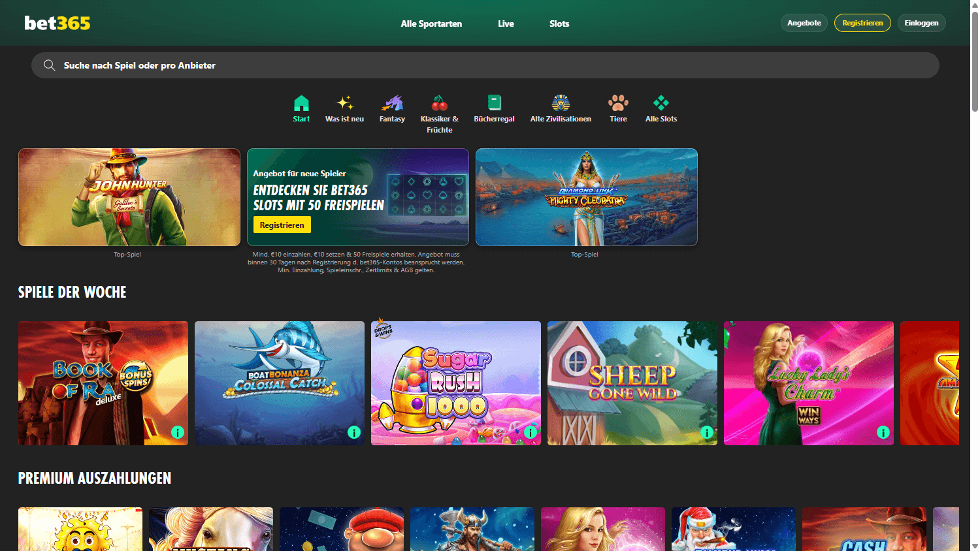Screen dimensions: 980x551
Task: Open the Santa game under Premium Auszahlungen
Action: (734, 529)
